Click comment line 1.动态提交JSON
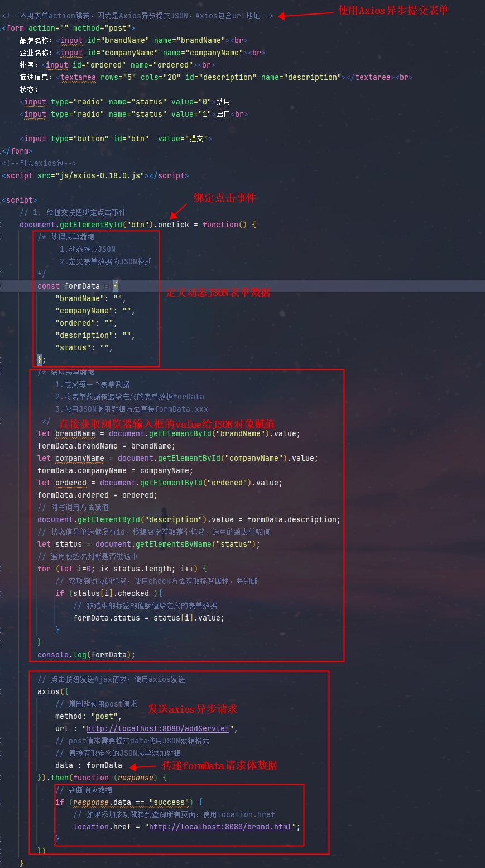The height and width of the screenshot is (868, 485). (x=88, y=249)
